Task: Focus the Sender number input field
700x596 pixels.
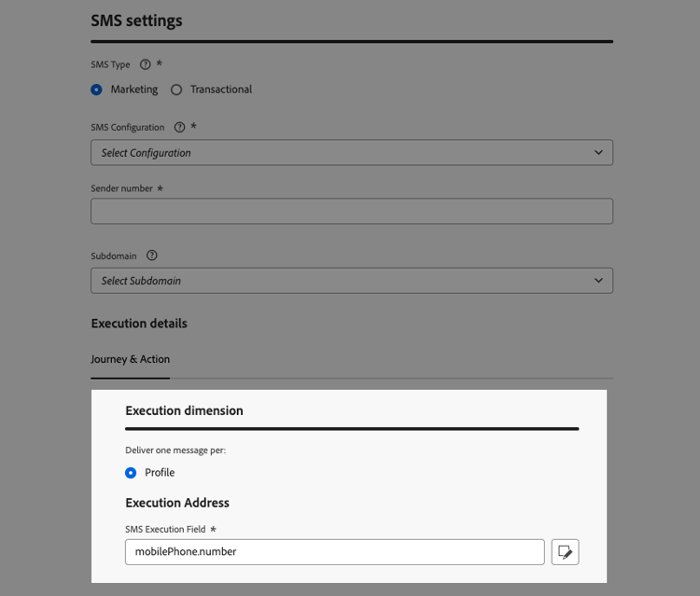Action: coord(351,211)
